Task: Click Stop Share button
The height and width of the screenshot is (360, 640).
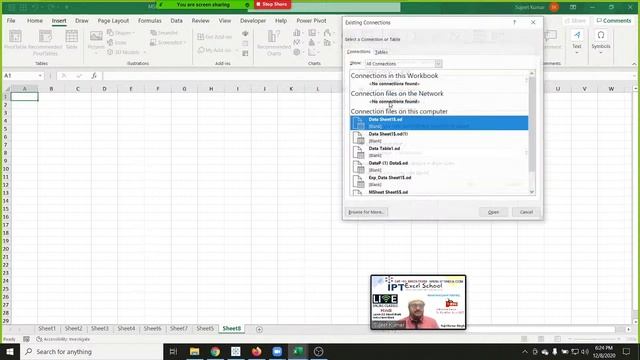Action: tap(272, 4)
